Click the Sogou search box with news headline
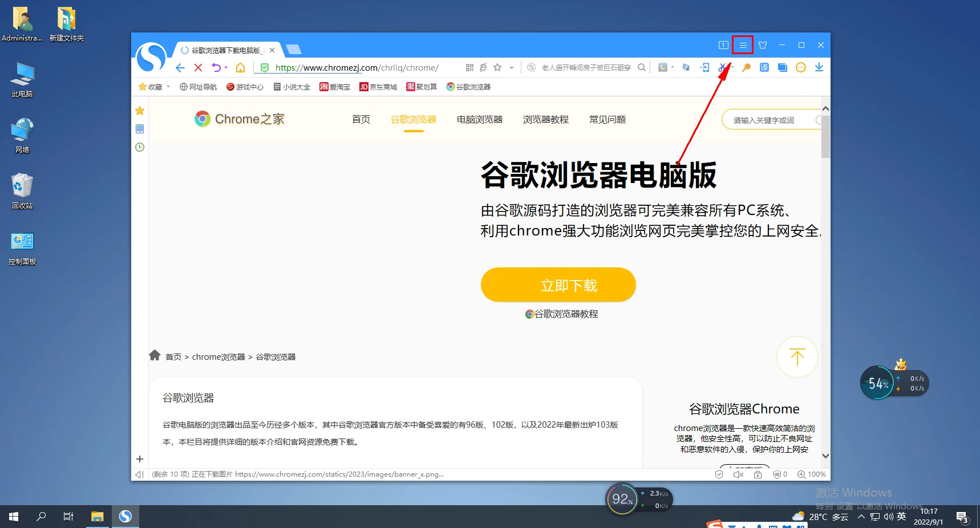Viewport: 980px width, 528px height. pos(586,67)
